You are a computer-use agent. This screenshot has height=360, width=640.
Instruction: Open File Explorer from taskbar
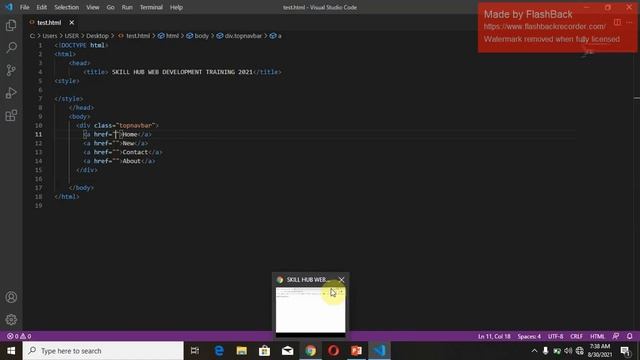(242, 351)
